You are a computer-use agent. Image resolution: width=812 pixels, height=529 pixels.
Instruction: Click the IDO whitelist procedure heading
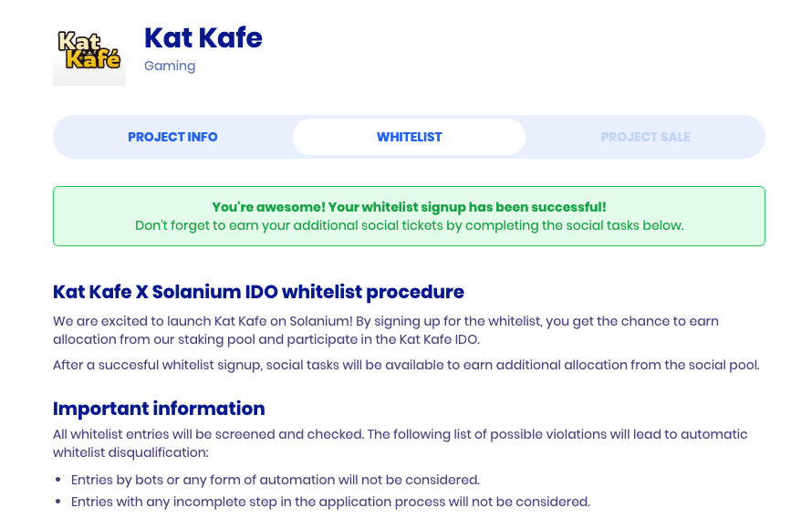coord(258,292)
